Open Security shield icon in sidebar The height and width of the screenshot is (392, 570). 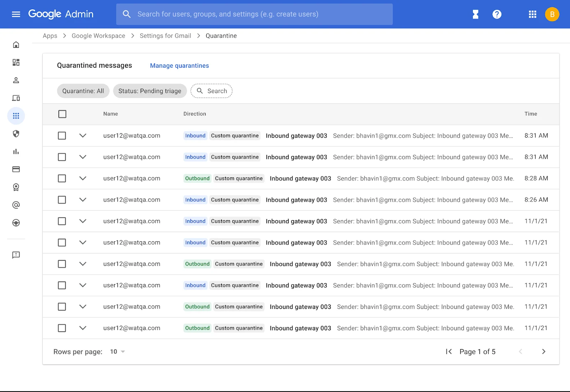pyautogui.click(x=16, y=134)
